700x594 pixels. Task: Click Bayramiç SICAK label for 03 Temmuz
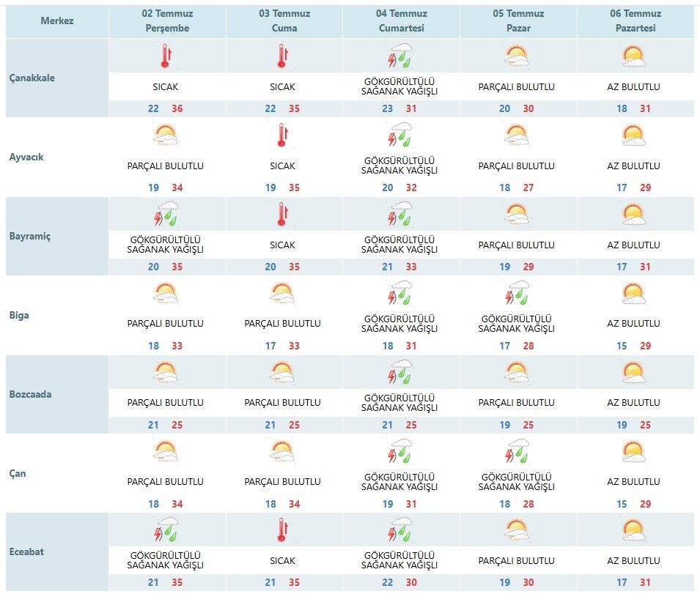click(282, 245)
